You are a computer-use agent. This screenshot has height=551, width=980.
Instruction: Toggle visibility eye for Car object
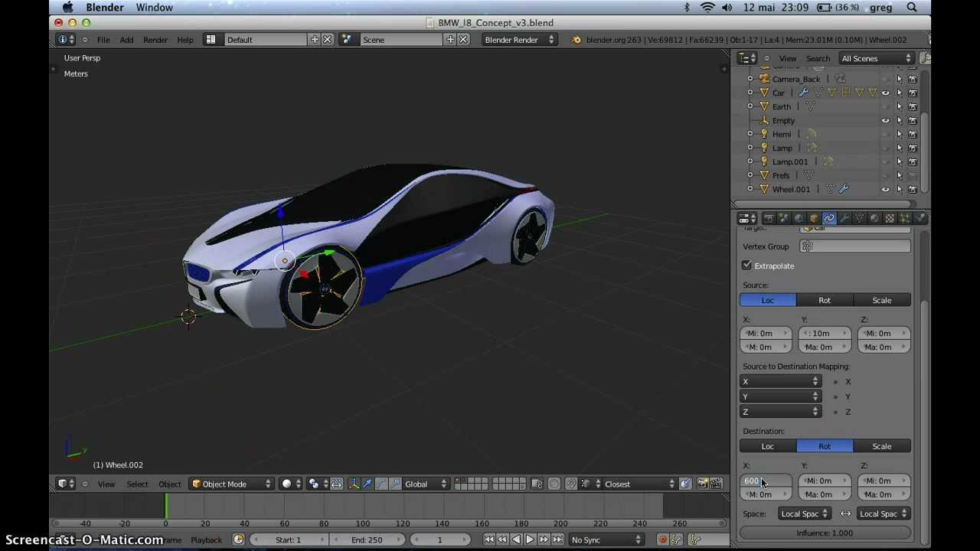886,93
